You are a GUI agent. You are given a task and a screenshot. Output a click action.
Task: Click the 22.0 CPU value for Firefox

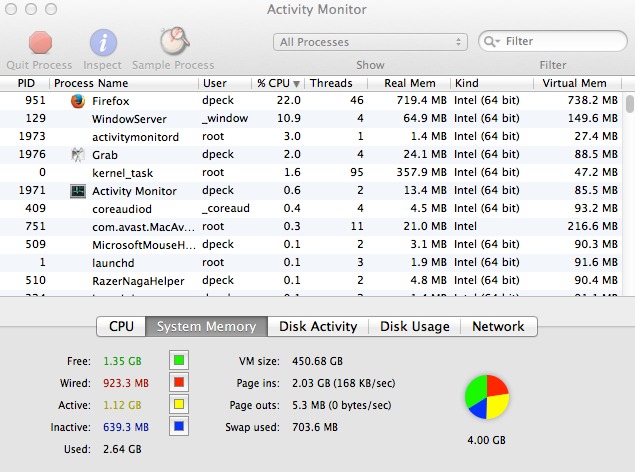click(x=289, y=100)
